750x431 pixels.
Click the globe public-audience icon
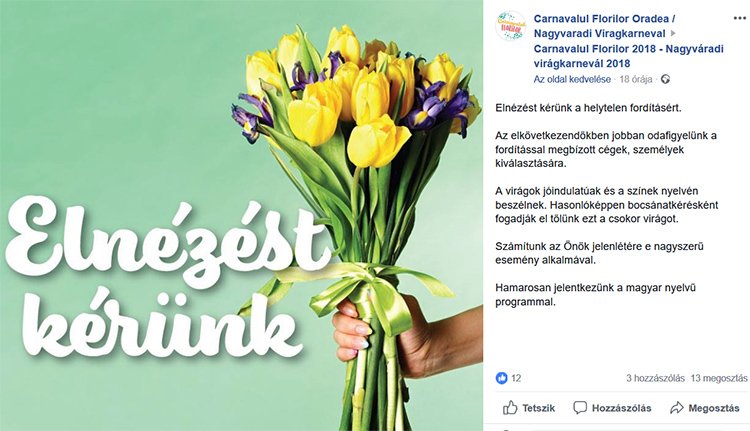click(666, 79)
